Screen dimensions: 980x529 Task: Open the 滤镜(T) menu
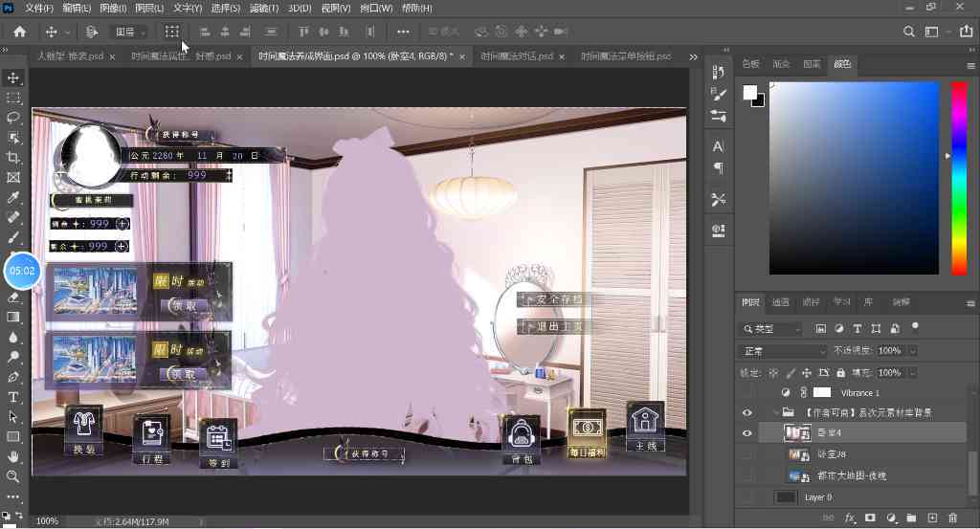[264, 8]
